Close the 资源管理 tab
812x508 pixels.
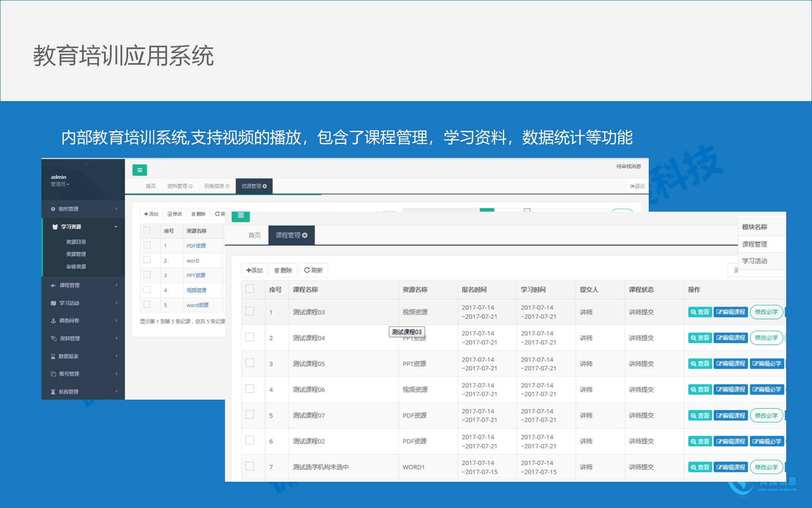(265, 186)
